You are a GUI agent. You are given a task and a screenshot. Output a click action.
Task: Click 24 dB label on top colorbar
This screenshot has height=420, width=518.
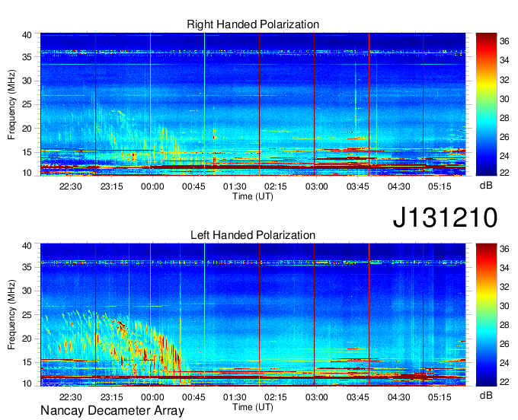coord(504,156)
